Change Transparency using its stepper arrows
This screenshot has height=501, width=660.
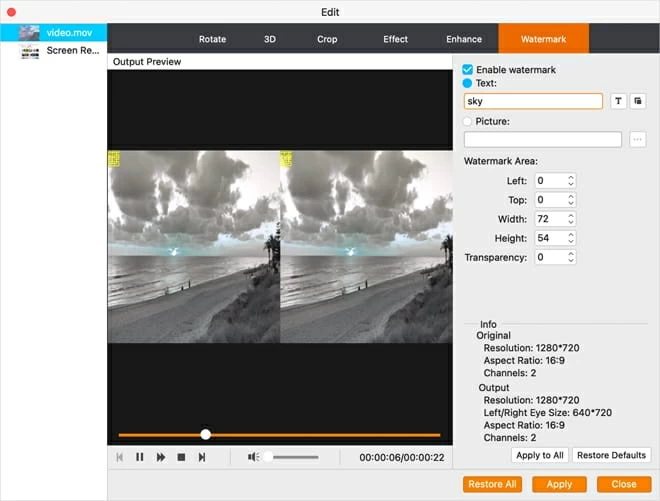[570, 257]
